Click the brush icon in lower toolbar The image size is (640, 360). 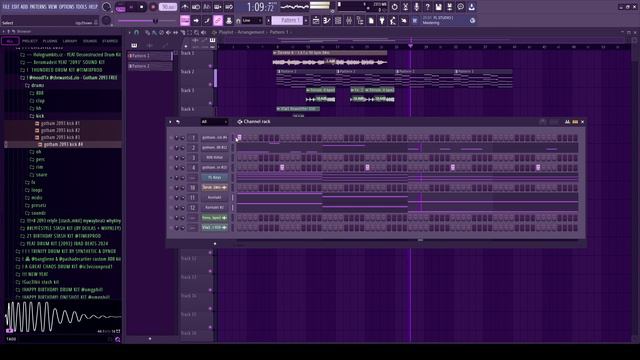[x=207, y=20]
